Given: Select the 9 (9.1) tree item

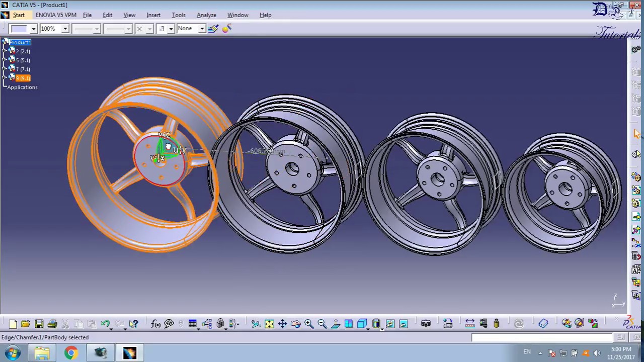Looking at the screenshot, I should pos(23,78).
